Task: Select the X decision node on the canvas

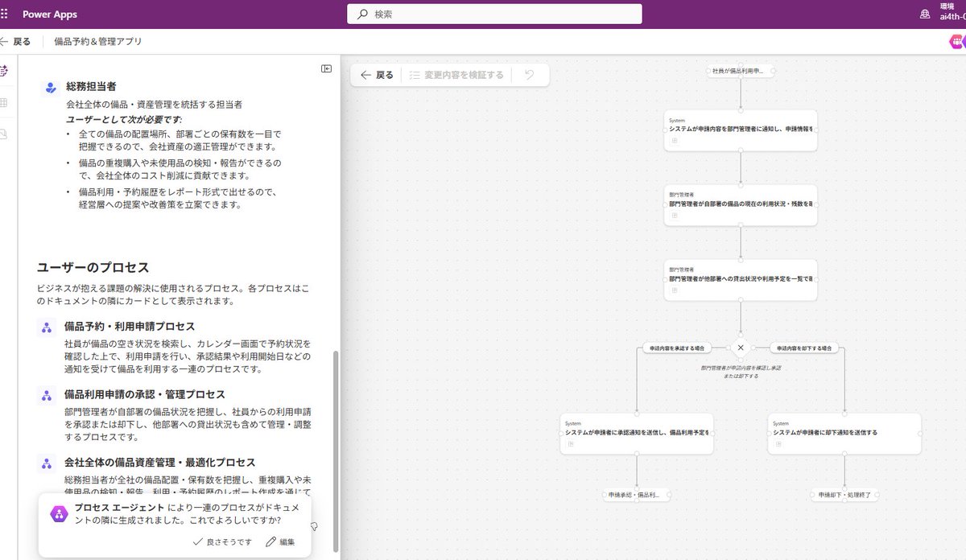Action: (x=741, y=348)
